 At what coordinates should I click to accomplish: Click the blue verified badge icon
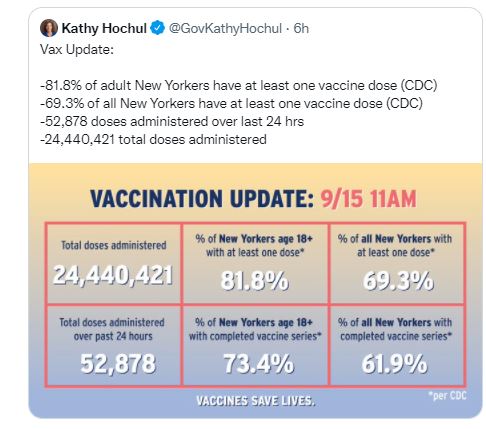158,28
